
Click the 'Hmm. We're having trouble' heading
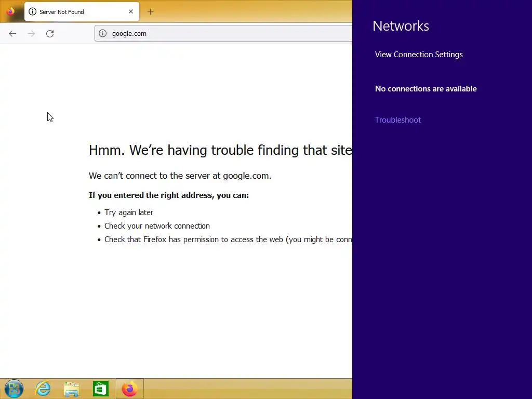point(220,150)
